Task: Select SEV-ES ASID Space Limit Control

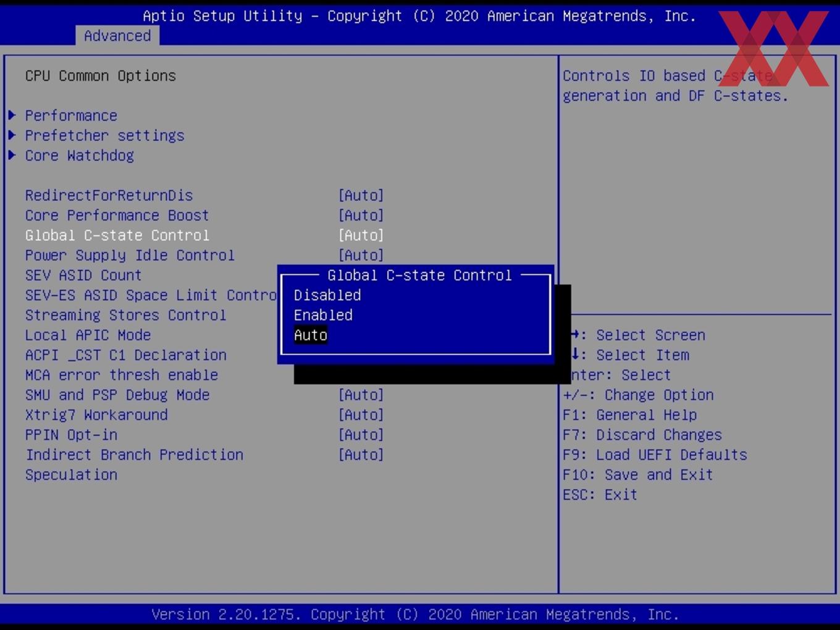Action: [151, 295]
